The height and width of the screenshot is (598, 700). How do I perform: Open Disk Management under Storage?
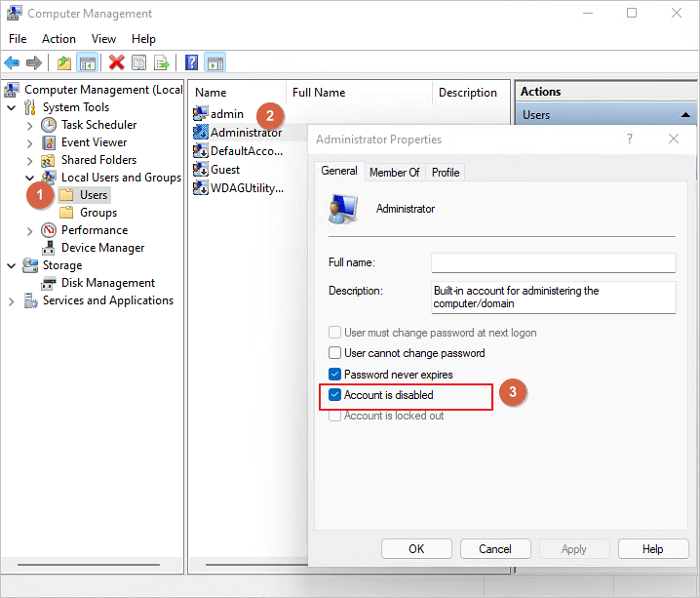pyautogui.click(x=107, y=283)
